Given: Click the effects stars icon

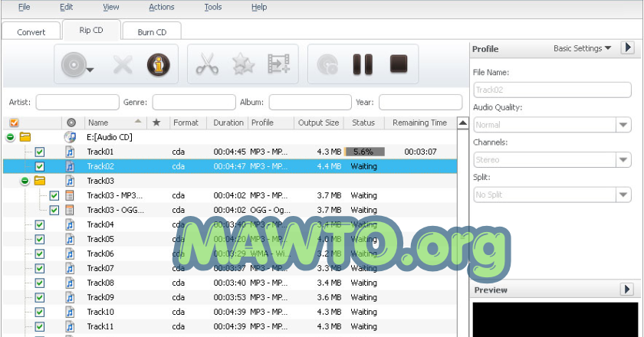Looking at the screenshot, I should [243, 64].
